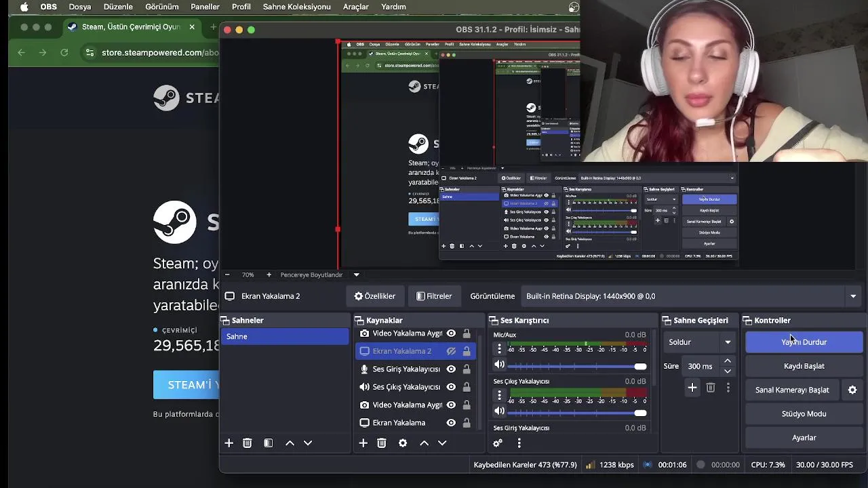Open Özellikler for the selected source

click(375, 296)
